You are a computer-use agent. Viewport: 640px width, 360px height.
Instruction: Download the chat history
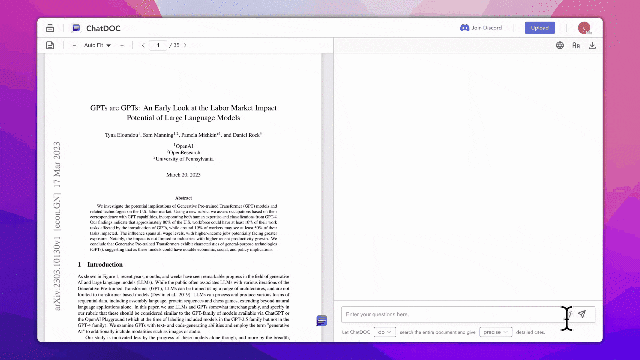(593, 45)
